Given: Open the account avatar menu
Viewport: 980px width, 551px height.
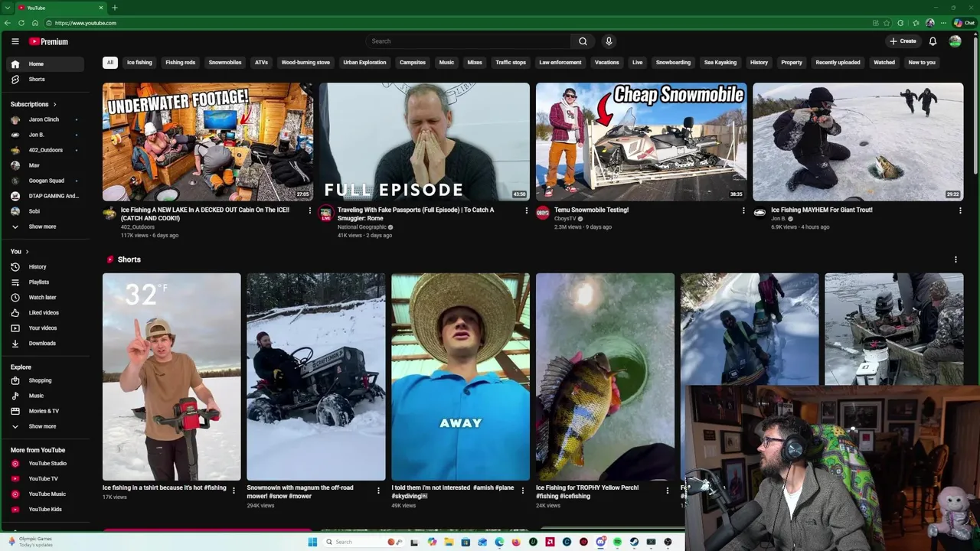Looking at the screenshot, I should [955, 41].
